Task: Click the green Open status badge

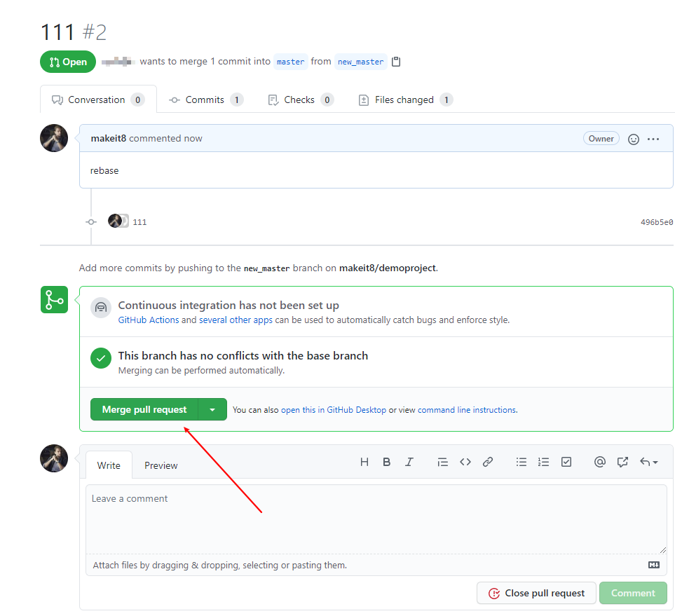Action: [68, 62]
